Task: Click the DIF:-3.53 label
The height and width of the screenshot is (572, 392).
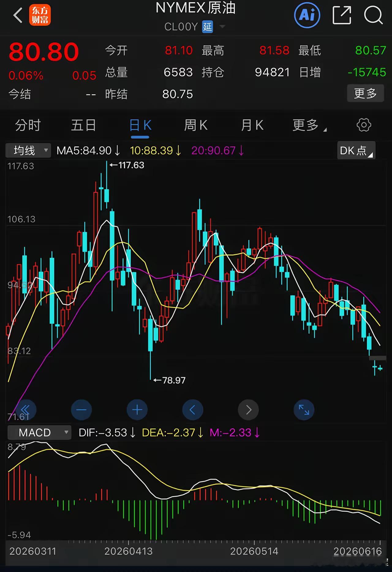Action: 107,432
